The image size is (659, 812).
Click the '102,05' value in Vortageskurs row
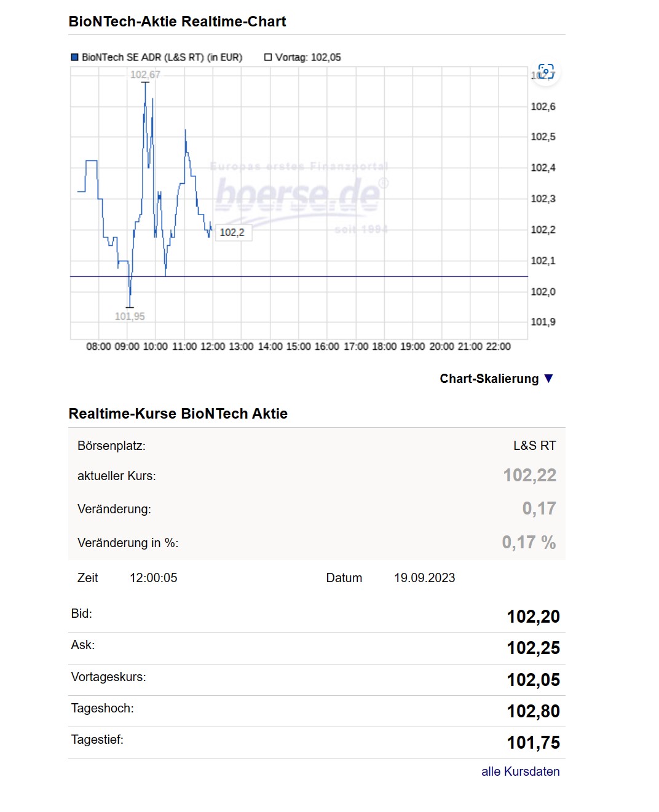[x=534, y=680]
